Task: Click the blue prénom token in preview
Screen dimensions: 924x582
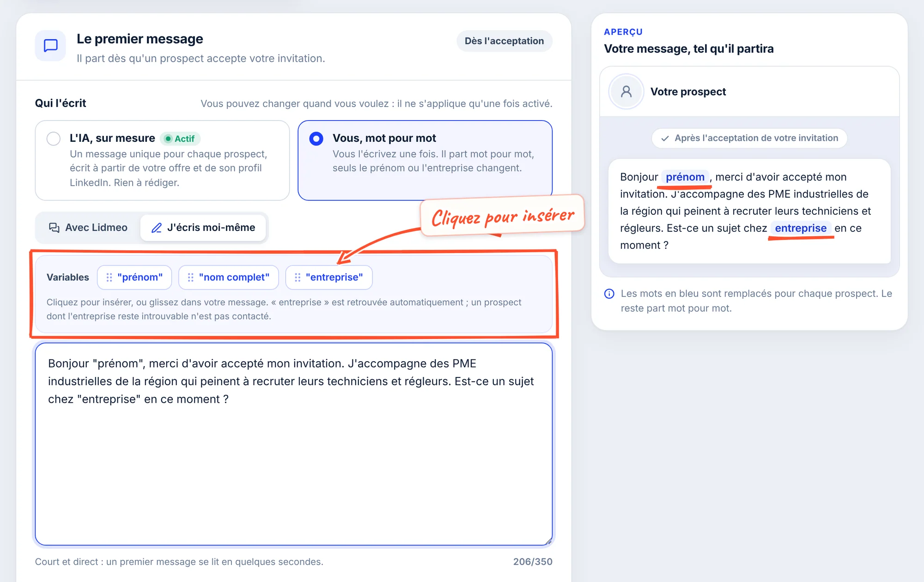Action: pyautogui.click(x=685, y=177)
